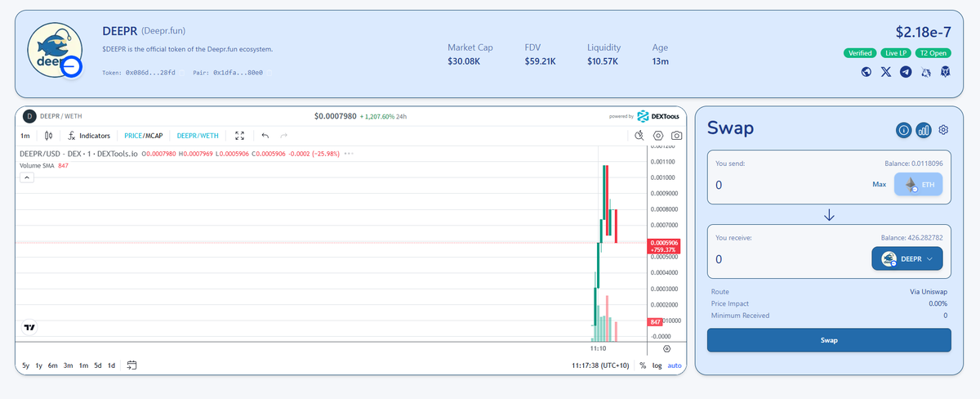Toggle the bar chart icon in Swap panel
Screen dimensions: 980x399
pyautogui.click(x=924, y=129)
